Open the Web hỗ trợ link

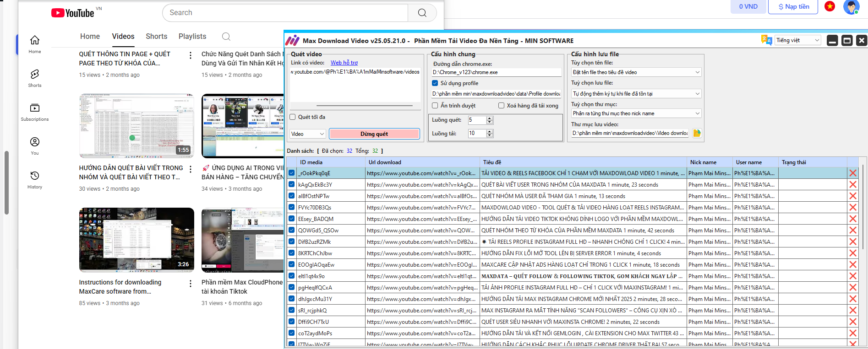tap(344, 63)
